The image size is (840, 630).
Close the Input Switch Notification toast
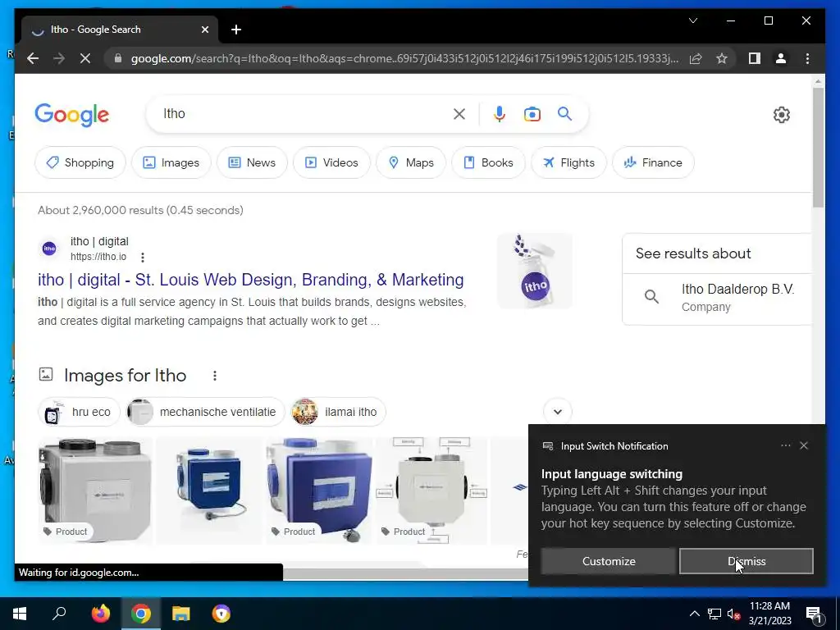click(804, 445)
